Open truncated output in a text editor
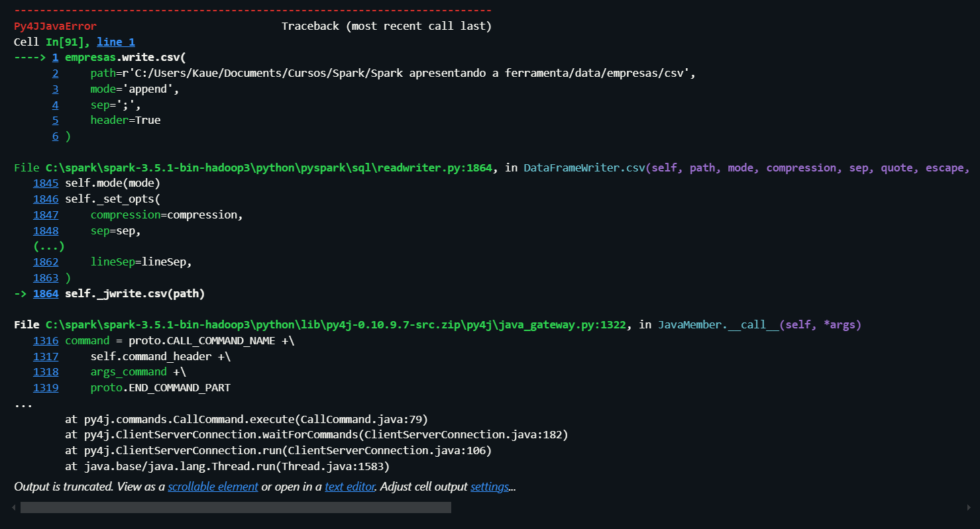 [x=350, y=487]
